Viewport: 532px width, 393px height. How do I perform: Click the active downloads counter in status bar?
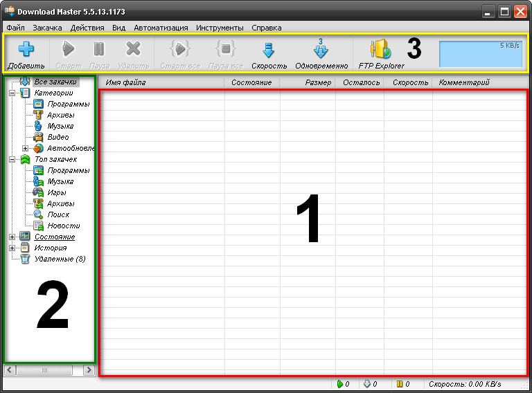point(343,384)
